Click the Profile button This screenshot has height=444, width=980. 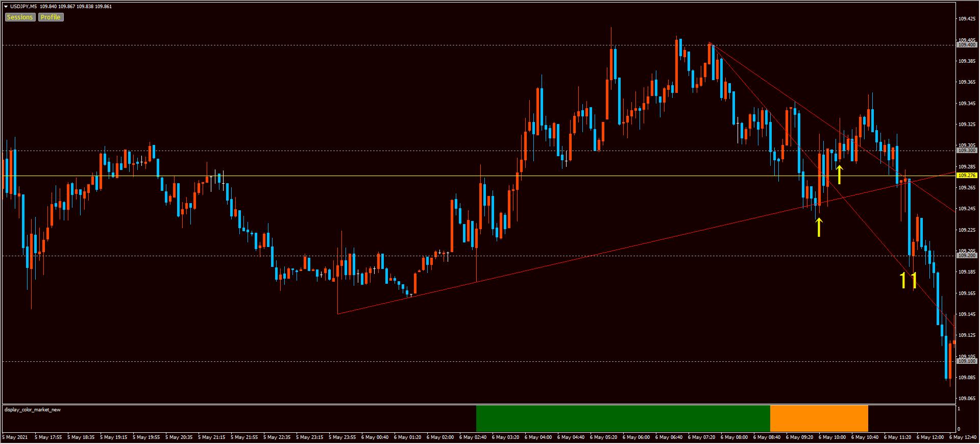click(51, 17)
